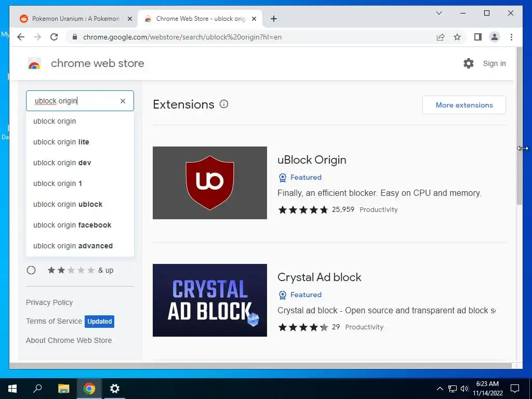Image resolution: width=532 pixels, height=399 pixels.
Task: Choose suggestion 'ublock origin 1'
Action: click(80, 183)
